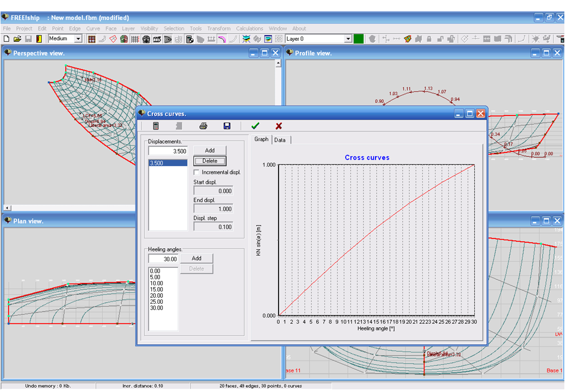Toggle the grid display icon
Viewport: 566px width, 392px height.
(135, 39)
